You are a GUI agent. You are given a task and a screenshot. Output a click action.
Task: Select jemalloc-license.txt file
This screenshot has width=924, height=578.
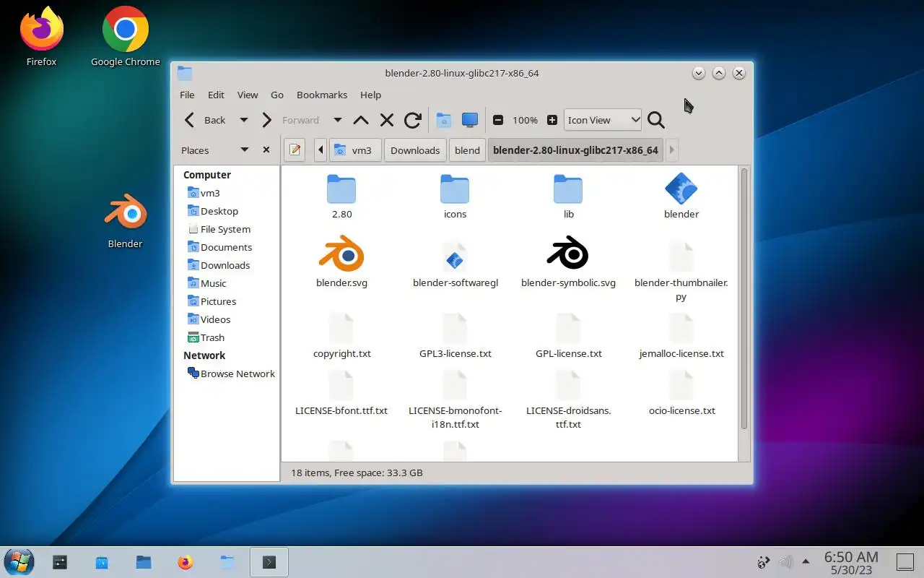[681, 328]
